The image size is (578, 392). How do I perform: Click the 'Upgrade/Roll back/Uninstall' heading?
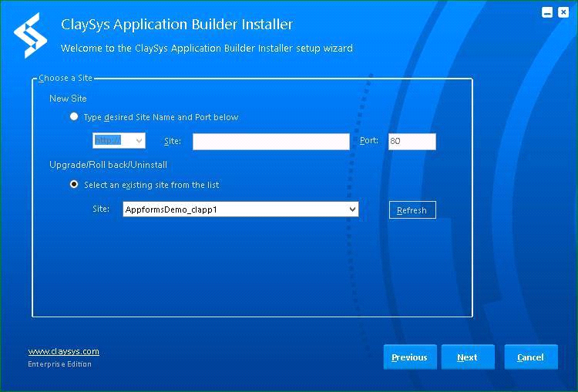pos(108,165)
